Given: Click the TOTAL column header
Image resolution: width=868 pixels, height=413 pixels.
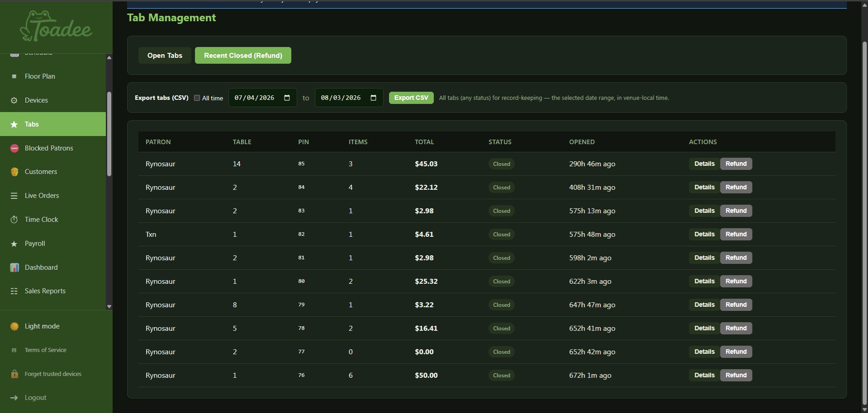Looking at the screenshot, I should point(424,142).
